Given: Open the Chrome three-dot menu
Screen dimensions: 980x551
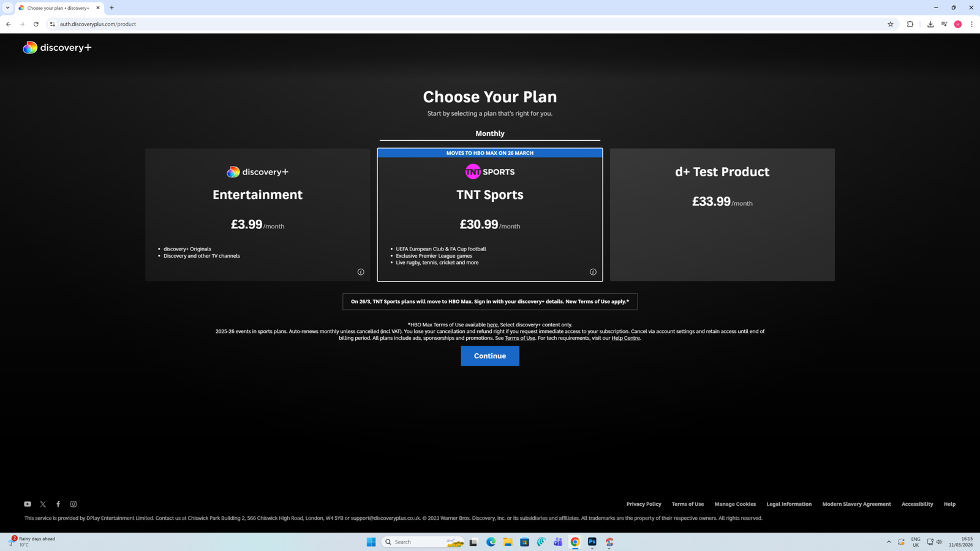Looking at the screenshot, I should tap(971, 24).
